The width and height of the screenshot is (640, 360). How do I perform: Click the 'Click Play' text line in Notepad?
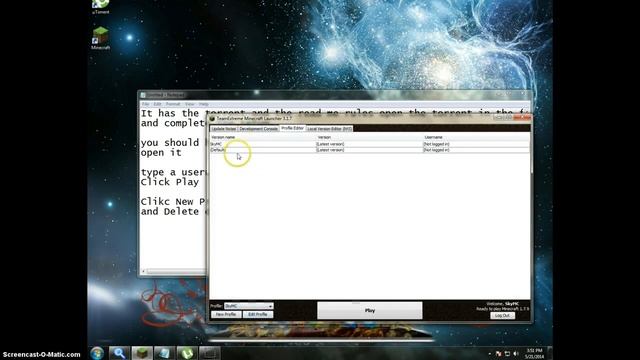click(170, 182)
